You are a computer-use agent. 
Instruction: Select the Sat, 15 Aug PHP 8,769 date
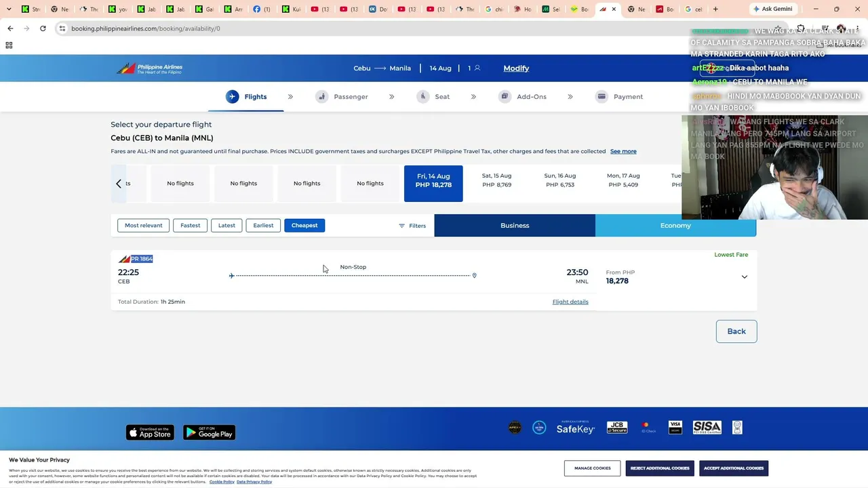[496, 180]
